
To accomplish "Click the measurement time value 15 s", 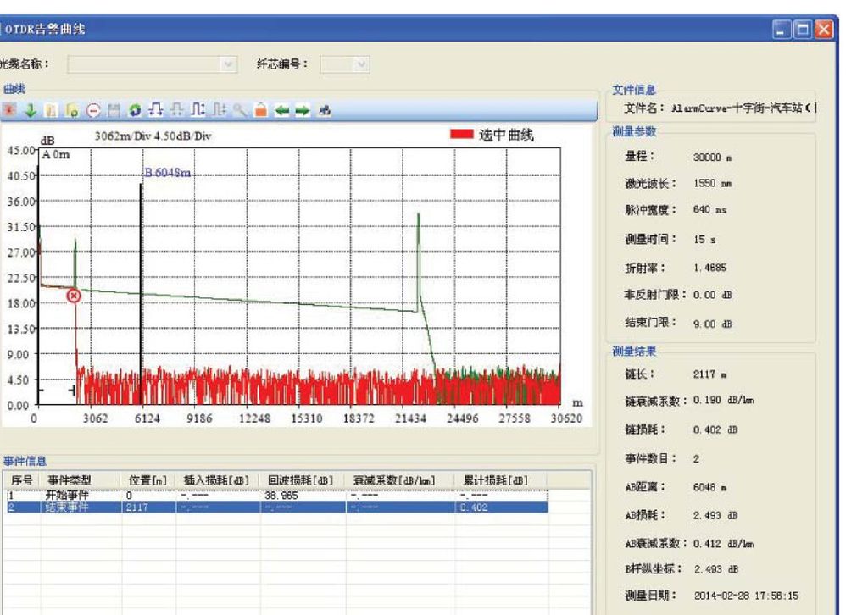I will [704, 240].
